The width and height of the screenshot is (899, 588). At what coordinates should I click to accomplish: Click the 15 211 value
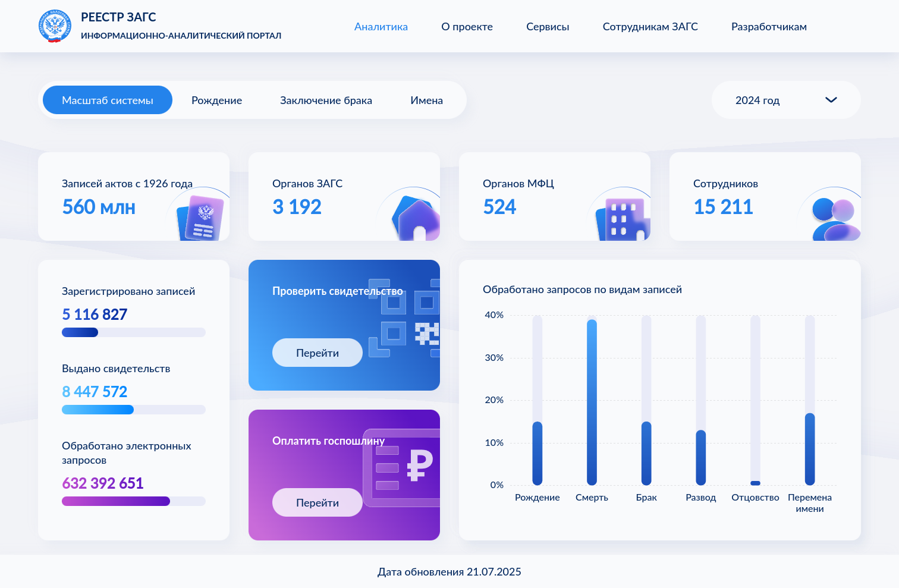pos(723,207)
